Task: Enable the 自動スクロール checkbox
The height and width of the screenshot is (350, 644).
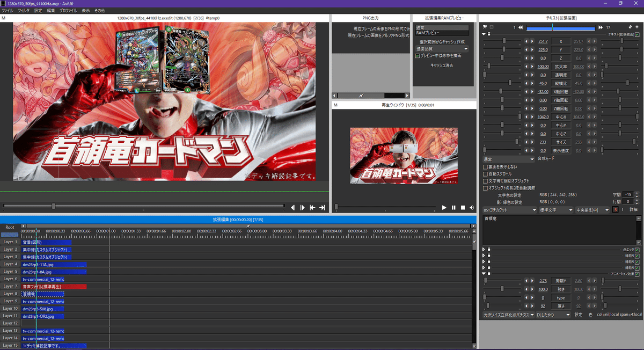Action: click(x=486, y=174)
